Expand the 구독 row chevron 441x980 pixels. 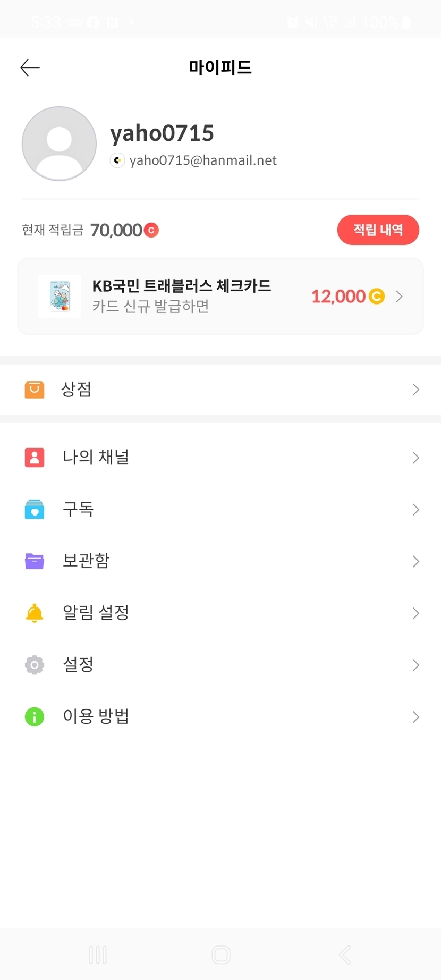(x=415, y=510)
